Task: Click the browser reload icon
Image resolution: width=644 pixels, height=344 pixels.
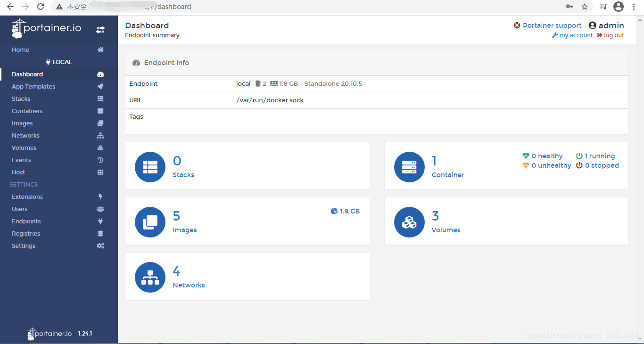Action: (x=41, y=7)
